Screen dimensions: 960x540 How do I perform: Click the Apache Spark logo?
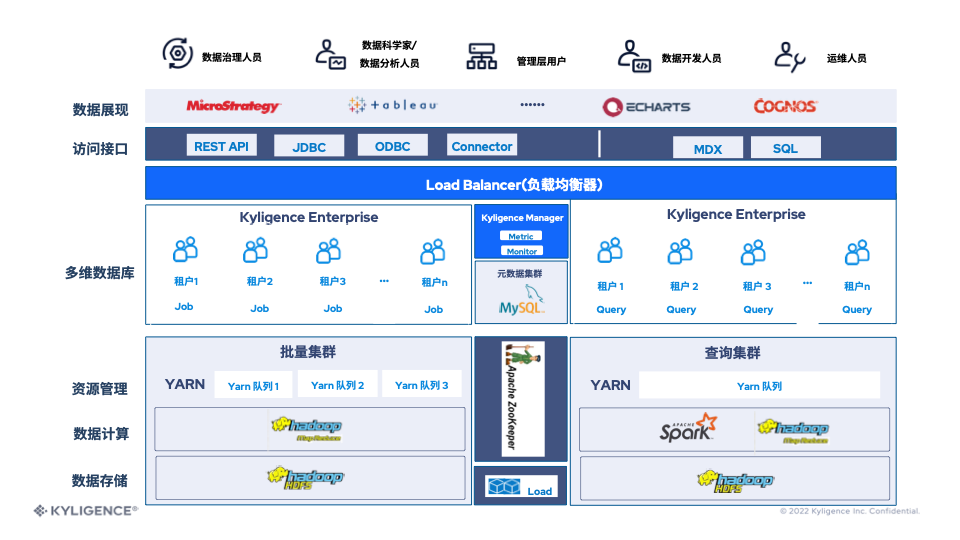click(x=688, y=427)
